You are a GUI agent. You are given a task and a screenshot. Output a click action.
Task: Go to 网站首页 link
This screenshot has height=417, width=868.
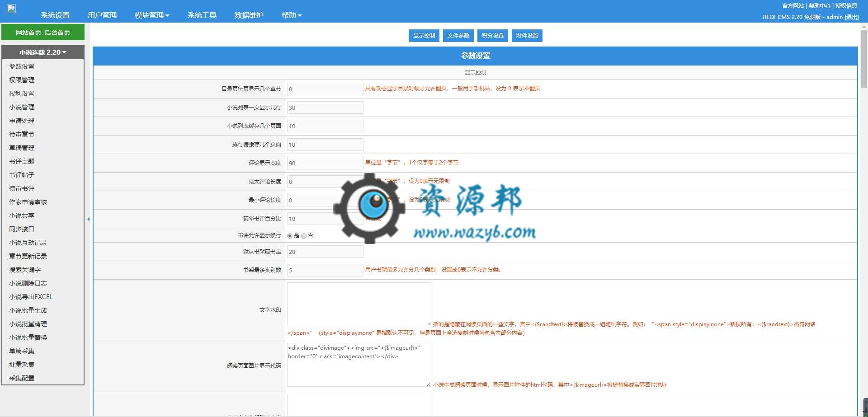pos(28,33)
